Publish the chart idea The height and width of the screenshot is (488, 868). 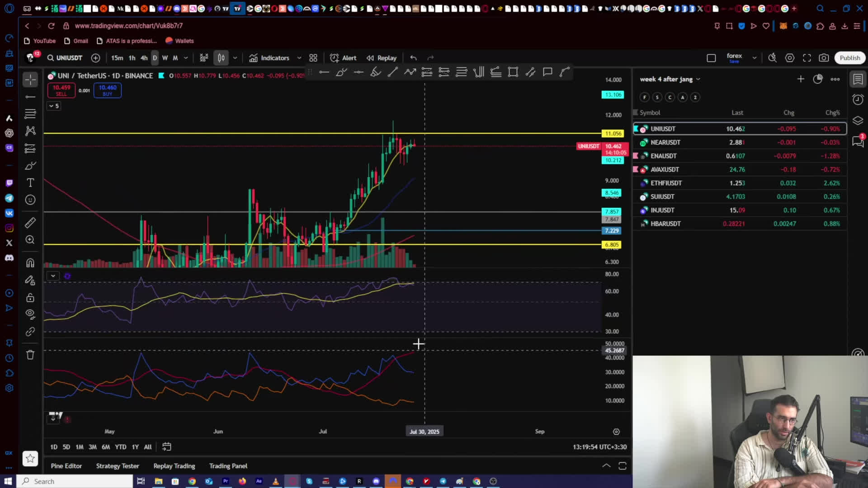pos(850,58)
